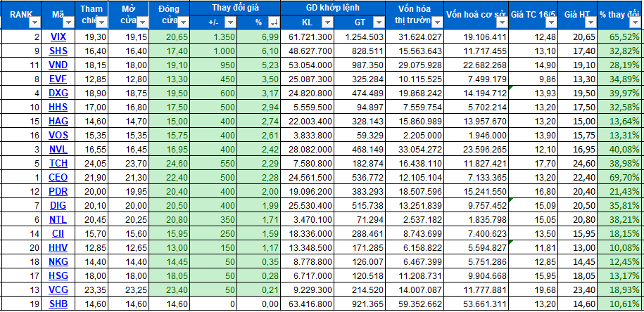Open the Tham chiếu column filter dropdown
This screenshot has height=312, width=644.
pyautogui.click(x=101, y=22)
